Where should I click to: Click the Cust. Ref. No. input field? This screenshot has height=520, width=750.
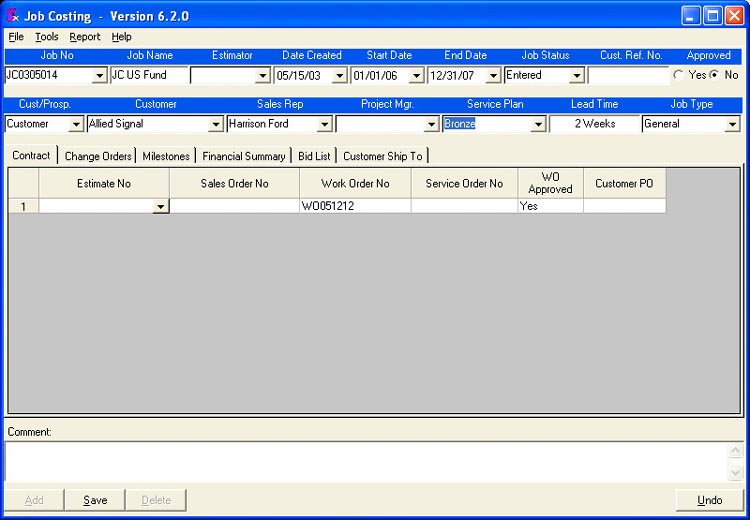[x=628, y=75]
